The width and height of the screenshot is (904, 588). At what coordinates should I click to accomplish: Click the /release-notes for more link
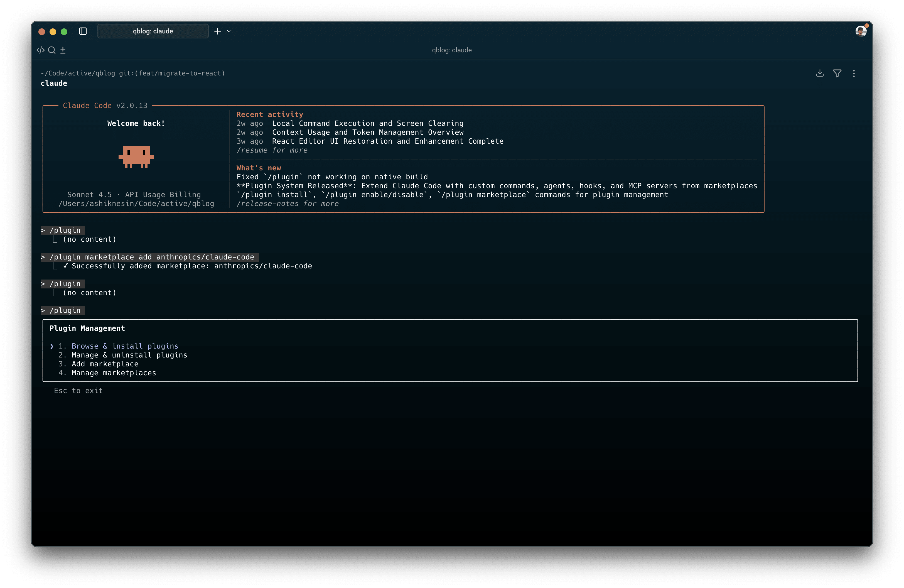tap(288, 204)
